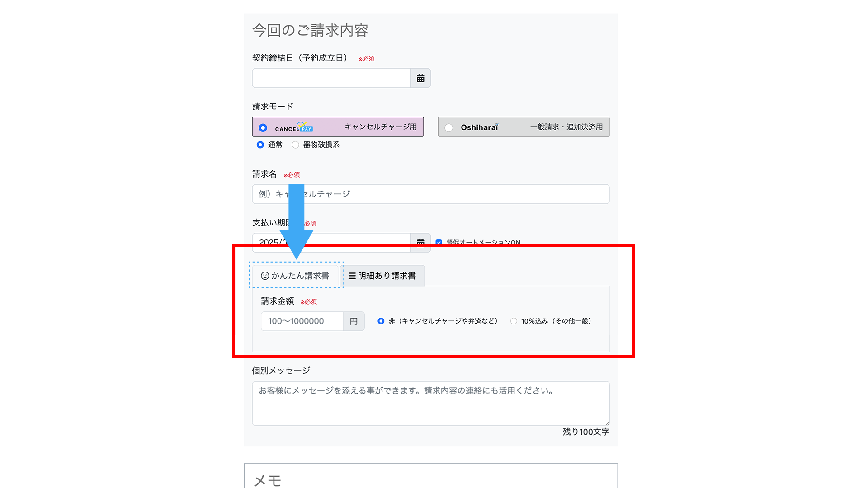This screenshot has height=488, width=868.
Task: Toggle the 督促オートメーションON checkbox
Action: pos(439,243)
